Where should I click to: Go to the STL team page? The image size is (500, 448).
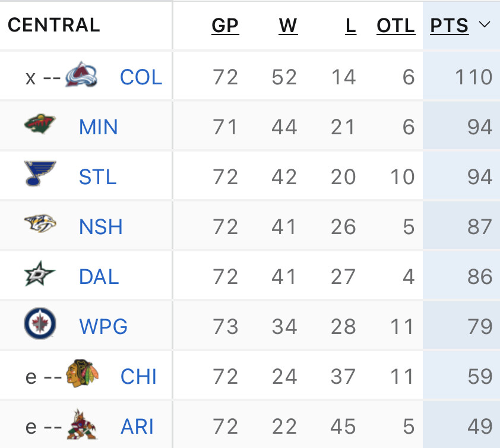(x=97, y=177)
